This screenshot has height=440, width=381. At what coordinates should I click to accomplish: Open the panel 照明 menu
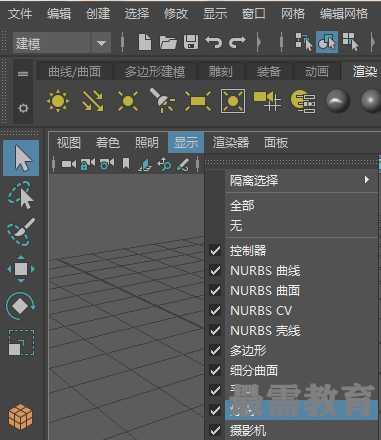(147, 143)
